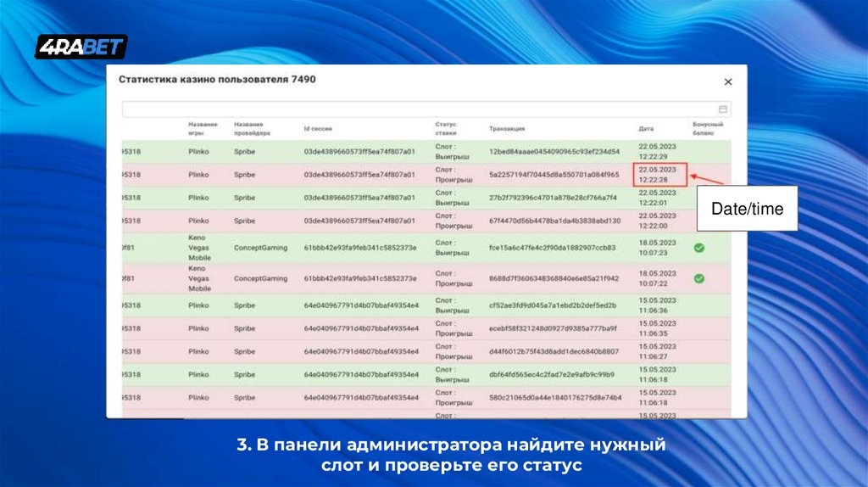Click 'Plinko' in the 11:06:27 row
The width and height of the screenshot is (868, 487).
198,351
